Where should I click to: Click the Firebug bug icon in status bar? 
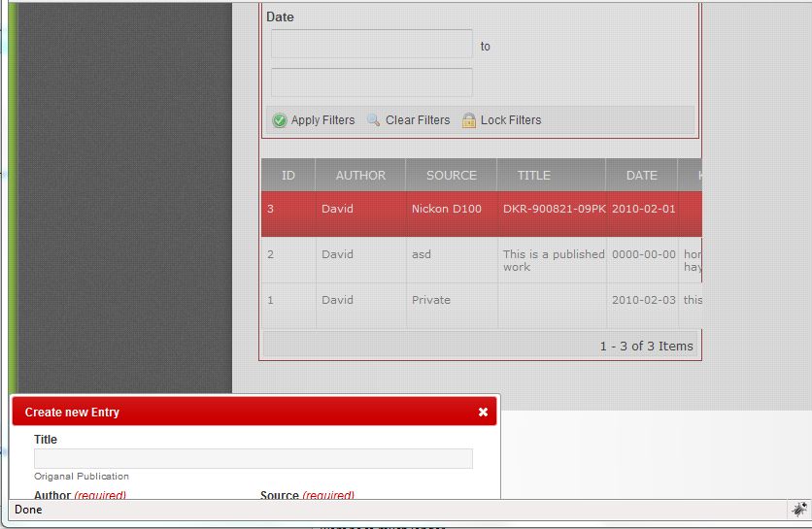(x=798, y=509)
